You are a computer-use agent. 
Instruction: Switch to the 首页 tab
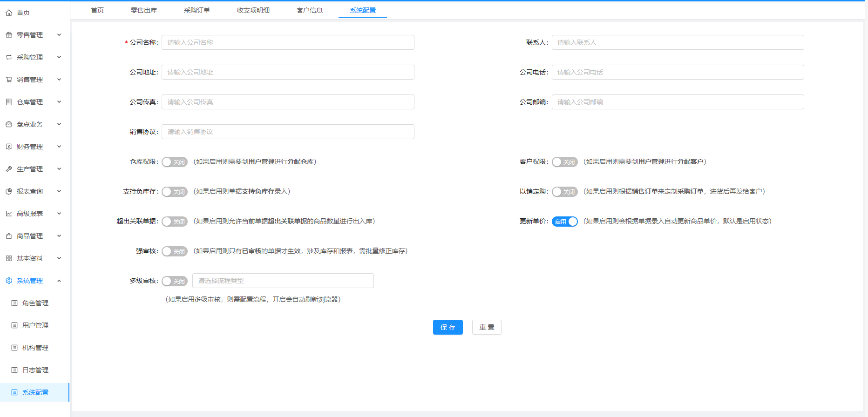coord(97,10)
